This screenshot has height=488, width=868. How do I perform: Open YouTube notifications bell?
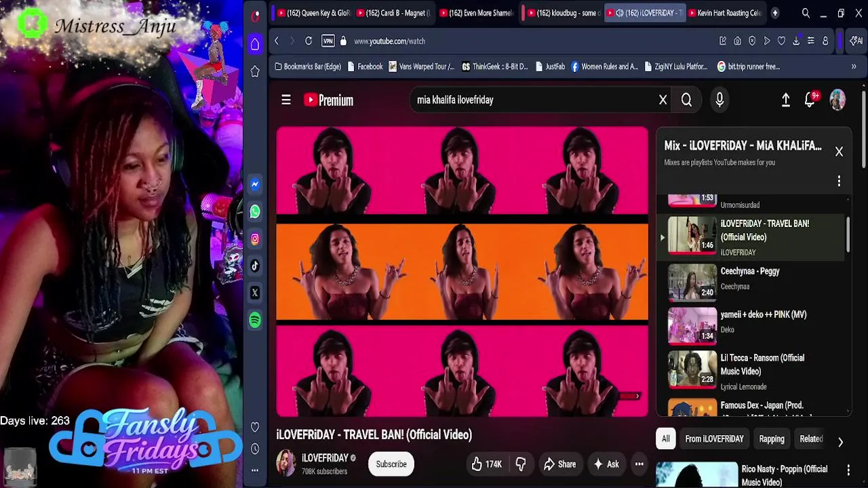point(810,100)
